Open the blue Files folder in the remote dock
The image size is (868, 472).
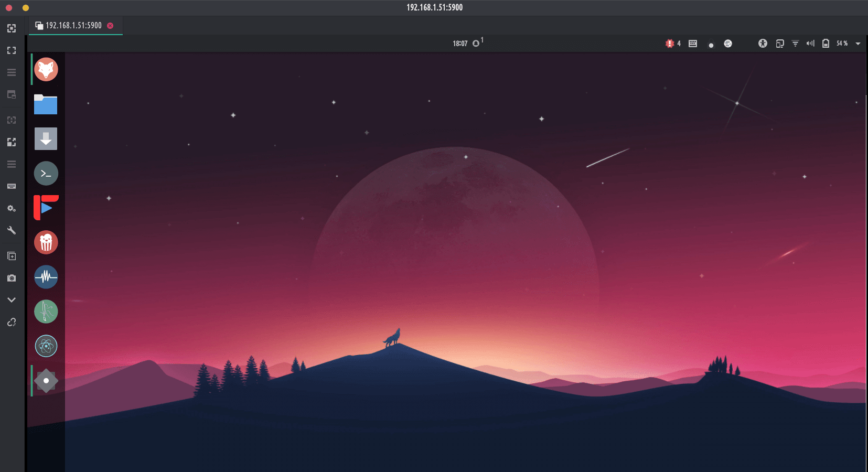46,104
